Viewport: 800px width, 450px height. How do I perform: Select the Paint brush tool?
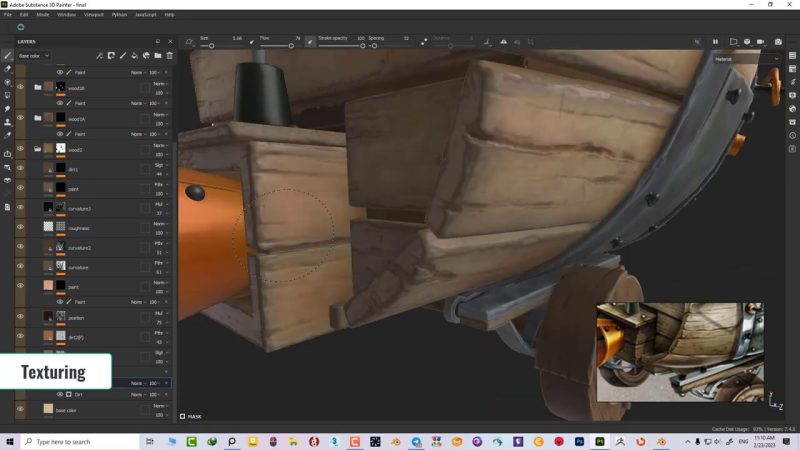[8, 55]
